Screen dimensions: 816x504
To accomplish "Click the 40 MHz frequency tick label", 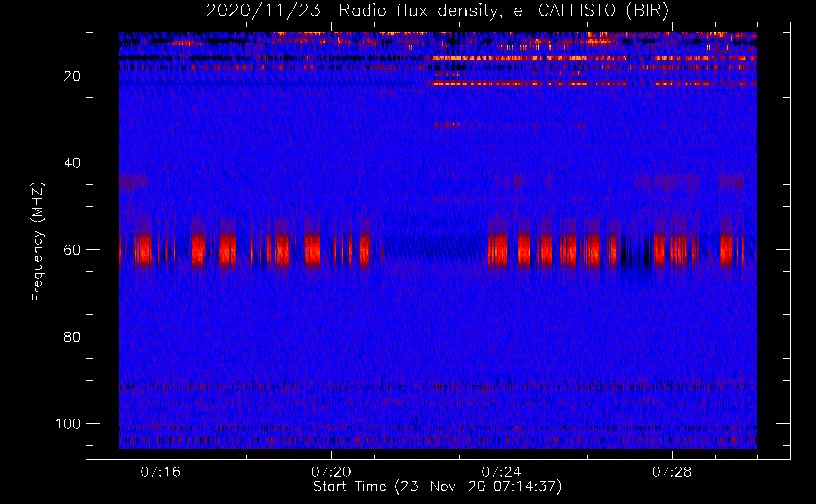I will point(72,163).
